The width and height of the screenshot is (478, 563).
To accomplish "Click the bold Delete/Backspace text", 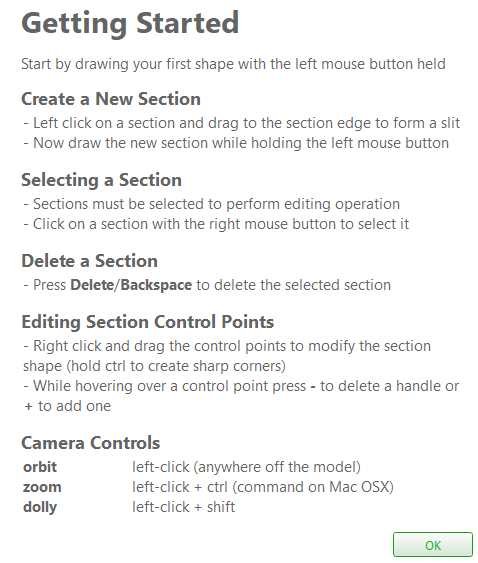I will click(x=131, y=285).
